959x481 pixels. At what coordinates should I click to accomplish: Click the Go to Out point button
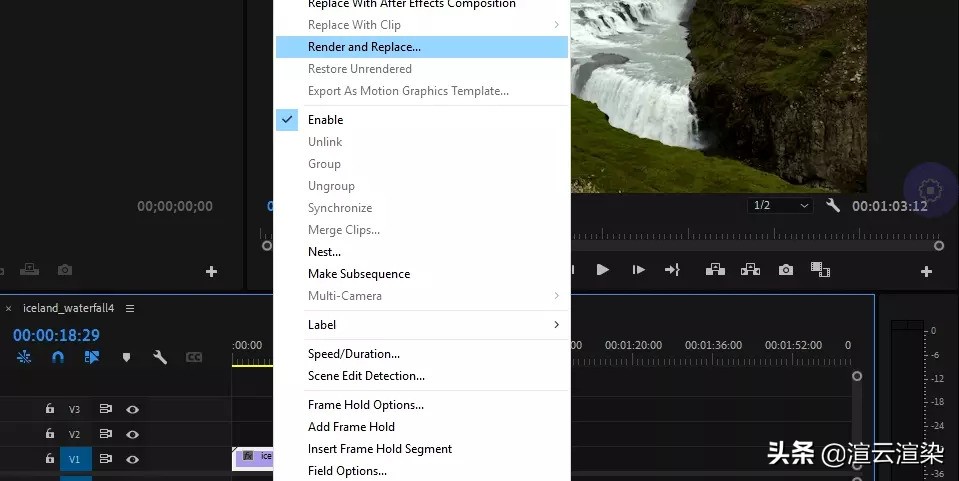(672, 269)
